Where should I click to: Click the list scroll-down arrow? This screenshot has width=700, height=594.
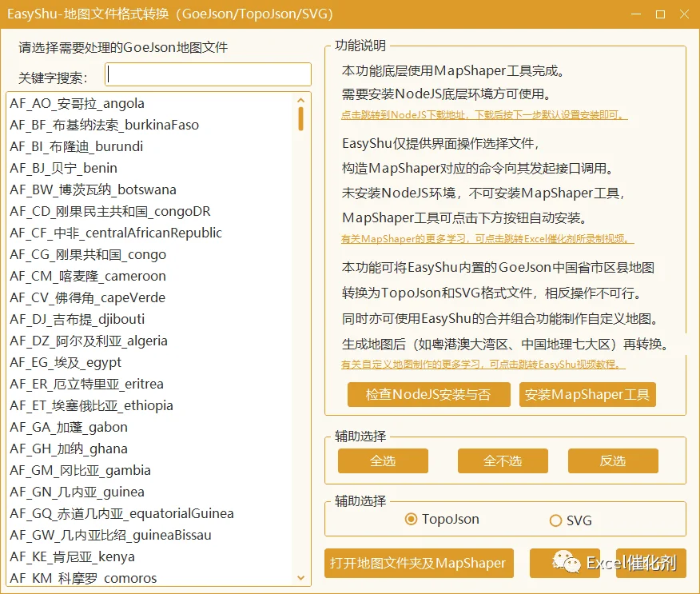[301, 578]
